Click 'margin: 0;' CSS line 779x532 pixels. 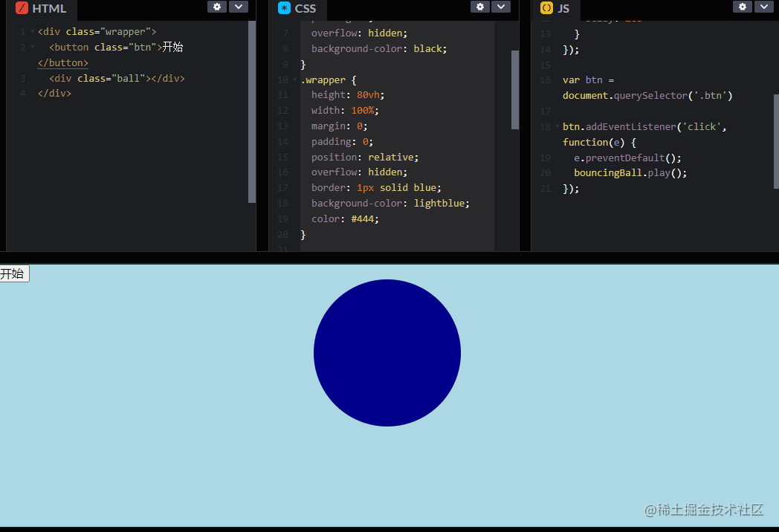click(x=339, y=126)
